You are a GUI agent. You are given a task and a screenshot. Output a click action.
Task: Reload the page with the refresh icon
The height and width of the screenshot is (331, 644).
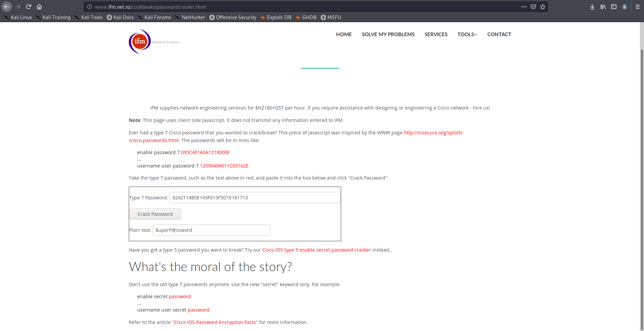[29, 7]
